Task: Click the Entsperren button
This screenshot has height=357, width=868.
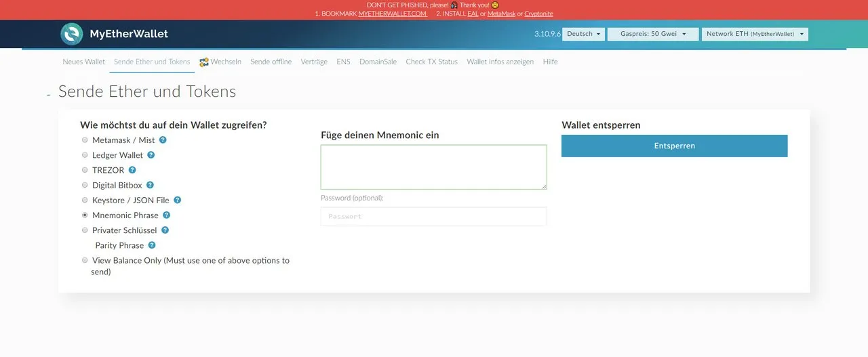Action: point(674,146)
